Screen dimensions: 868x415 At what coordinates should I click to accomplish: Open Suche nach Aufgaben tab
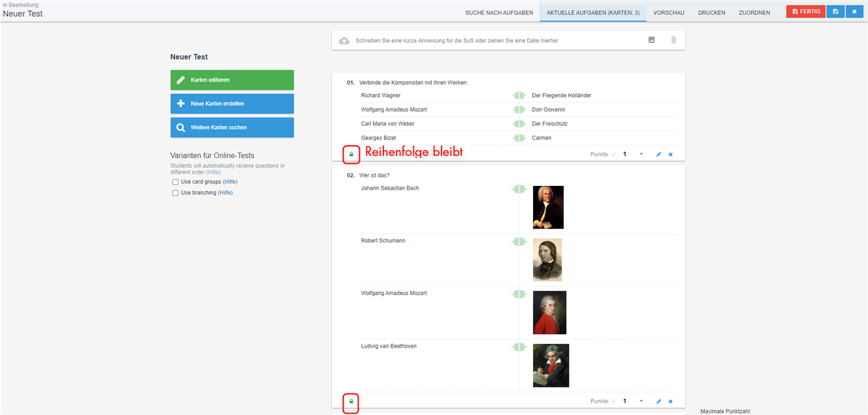[499, 13]
